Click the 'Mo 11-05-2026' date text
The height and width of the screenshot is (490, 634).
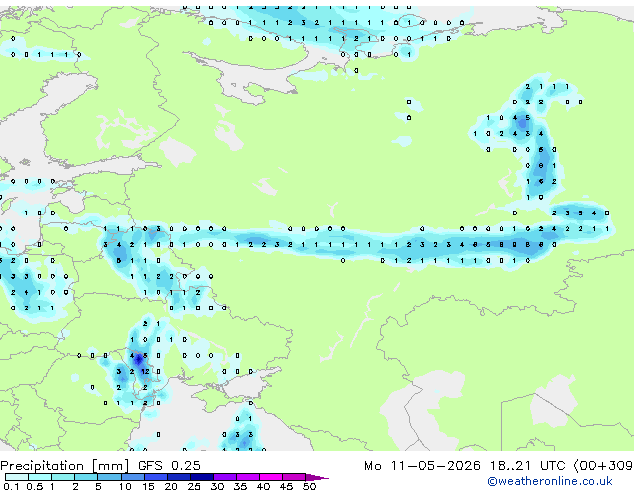coord(422,466)
